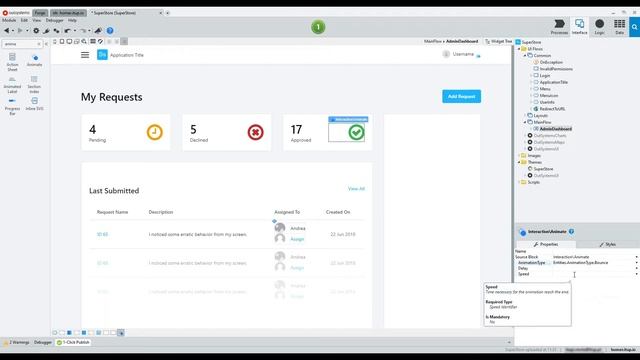
Task: Click the red Declined cross icon
Action: coord(256,132)
